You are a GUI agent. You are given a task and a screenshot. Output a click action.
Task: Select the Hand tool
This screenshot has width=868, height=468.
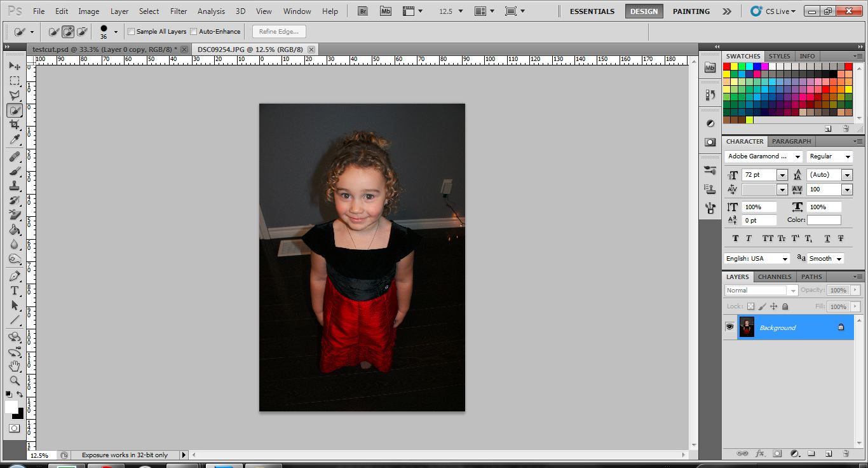tap(14, 366)
